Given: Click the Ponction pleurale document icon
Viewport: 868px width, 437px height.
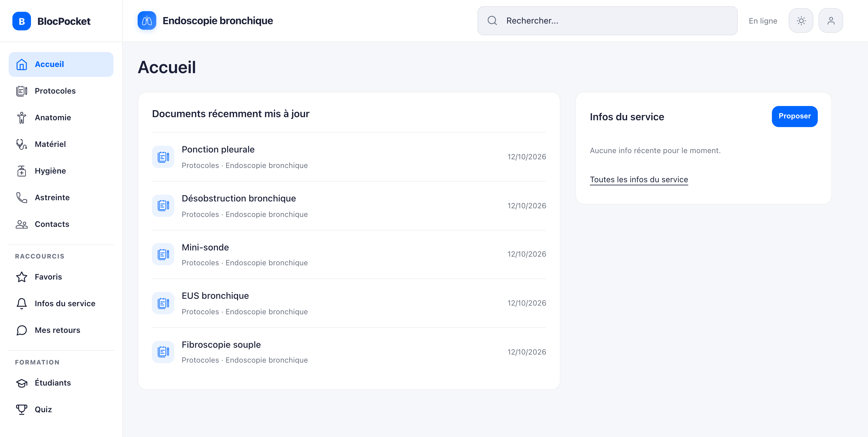Looking at the screenshot, I should pos(163,157).
